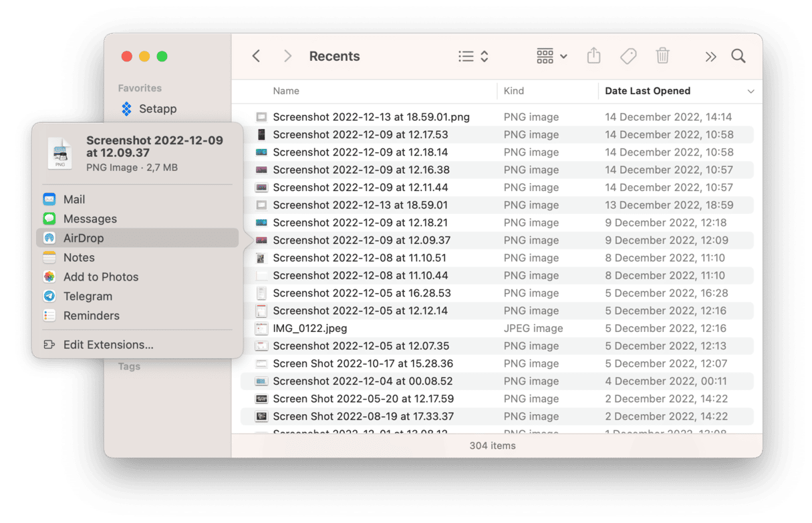The width and height of the screenshot is (812, 523).
Task: Click the trash Delete toolbar icon
Action: click(662, 56)
